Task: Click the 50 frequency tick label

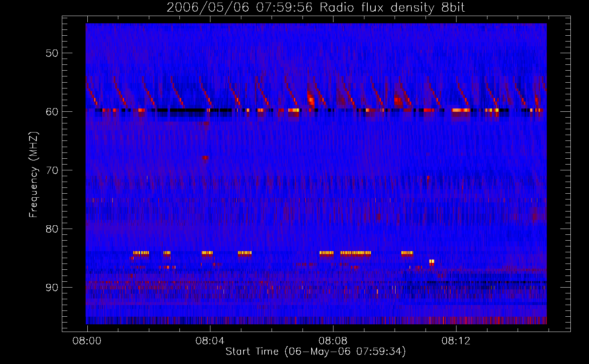Action: (x=52, y=53)
